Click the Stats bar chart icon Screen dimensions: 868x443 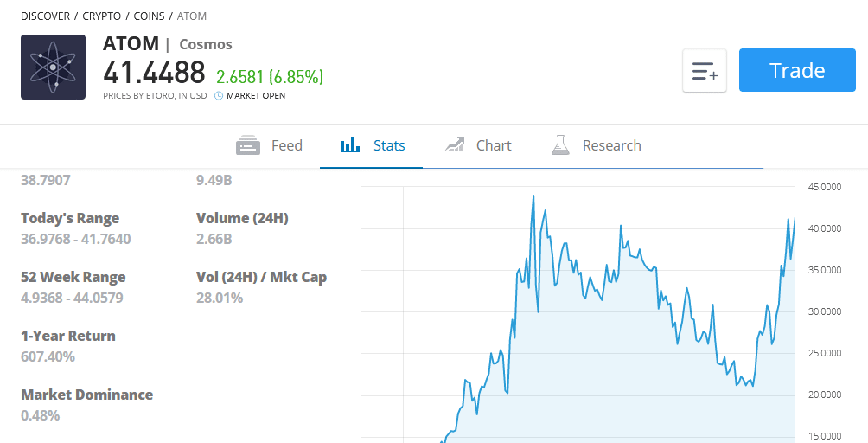point(350,145)
